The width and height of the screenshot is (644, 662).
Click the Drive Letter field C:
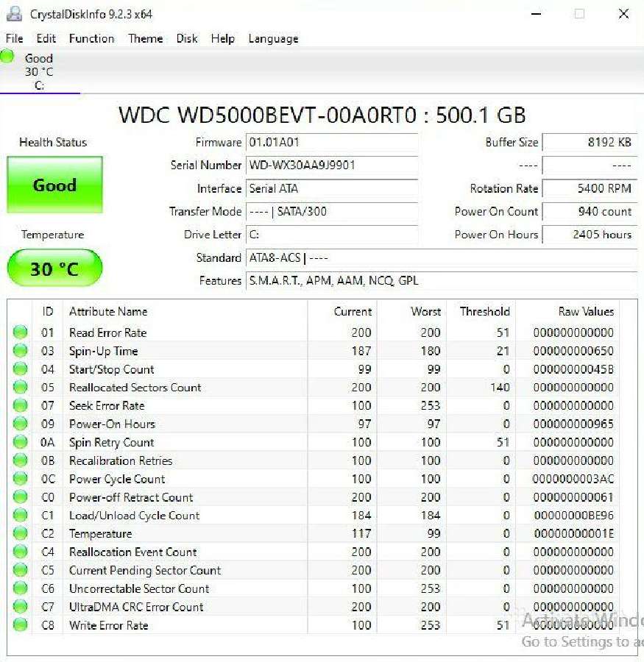point(332,235)
